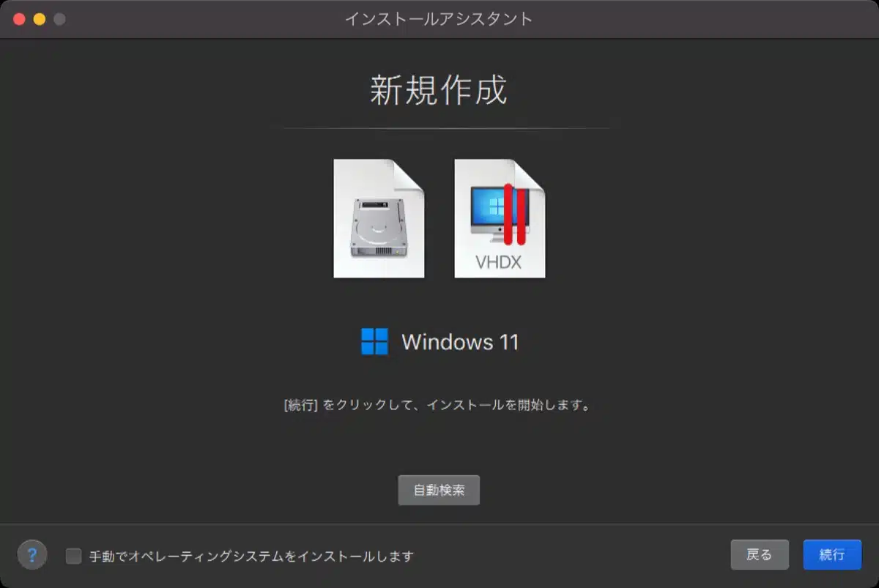Minimize the window with yellow button
The width and height of the screenshot is (879, 588).
point(40,19)
